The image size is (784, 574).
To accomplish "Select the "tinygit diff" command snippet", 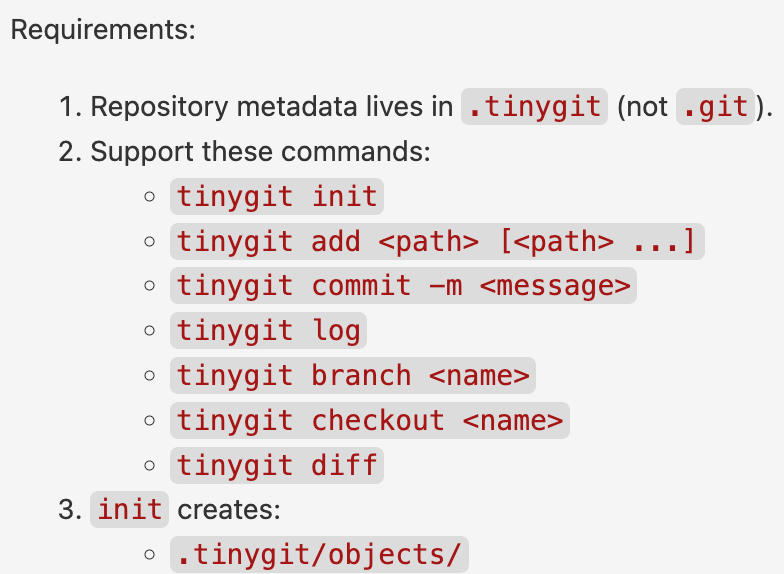I will coord(277,465).
